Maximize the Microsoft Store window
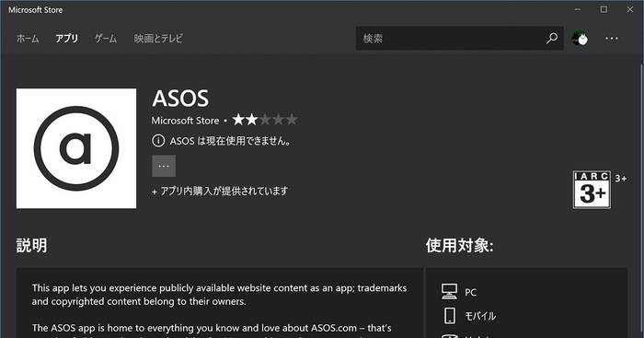 click(604, 9)
